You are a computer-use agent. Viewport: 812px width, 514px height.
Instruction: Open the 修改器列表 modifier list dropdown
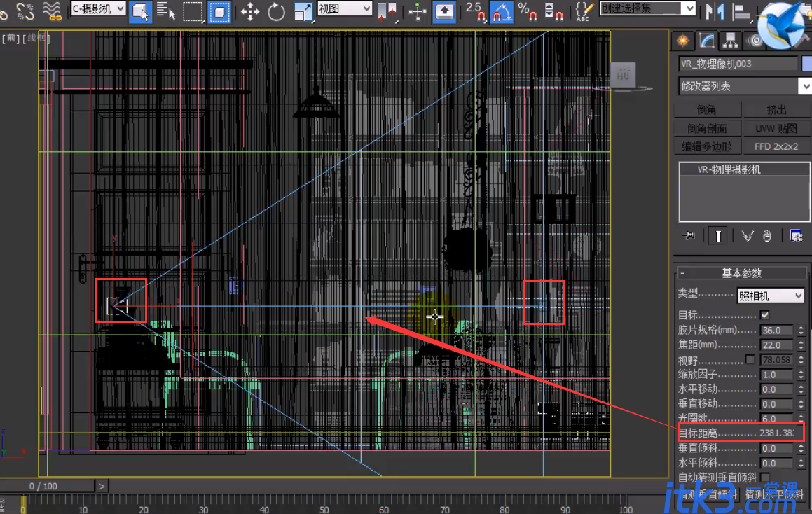click(x=745, y=86)
